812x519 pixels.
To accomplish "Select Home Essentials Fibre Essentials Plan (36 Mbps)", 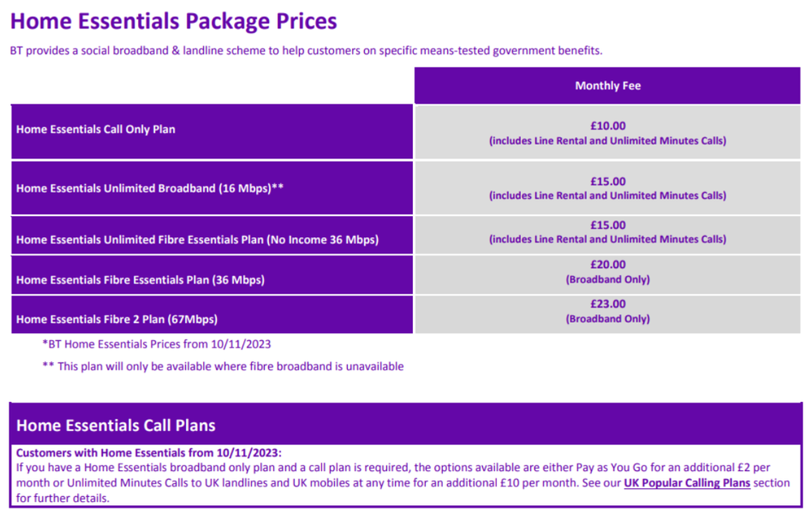I will [141, 280].
